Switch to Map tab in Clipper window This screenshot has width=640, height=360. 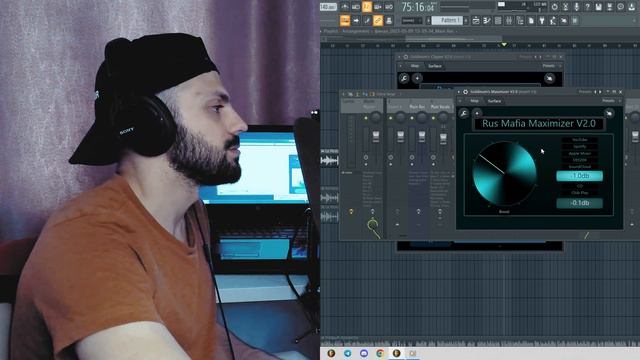415,66
